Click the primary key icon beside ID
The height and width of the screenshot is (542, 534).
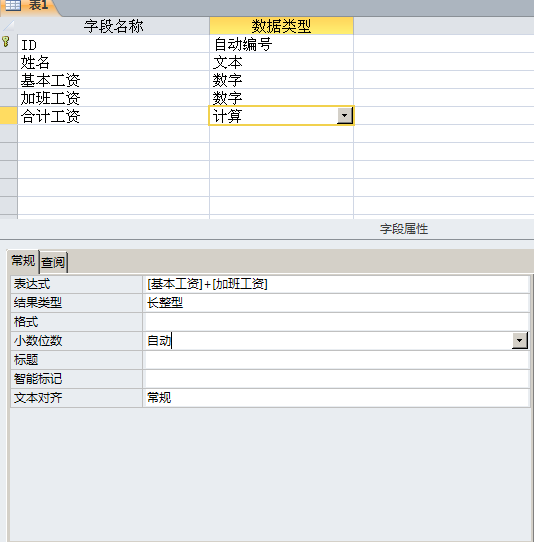click(6, 42)
